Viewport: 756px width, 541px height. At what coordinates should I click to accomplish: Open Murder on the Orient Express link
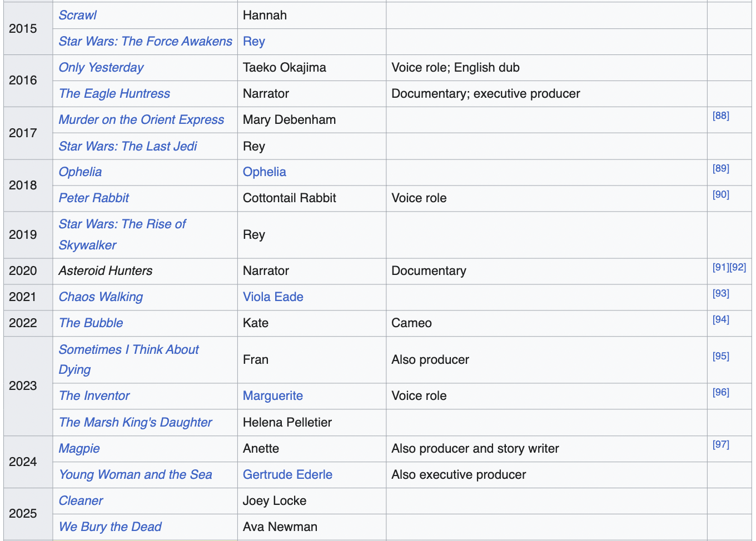coord(142,120)
